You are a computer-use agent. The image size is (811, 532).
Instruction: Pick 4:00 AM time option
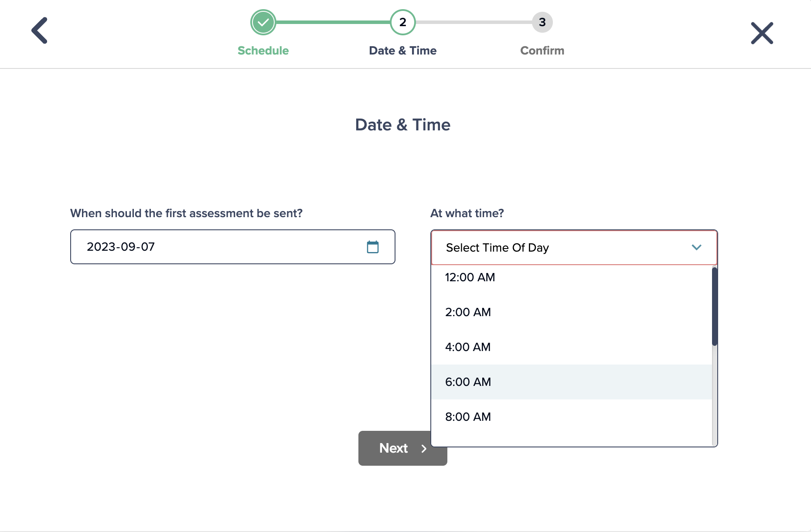coord(468,347)
